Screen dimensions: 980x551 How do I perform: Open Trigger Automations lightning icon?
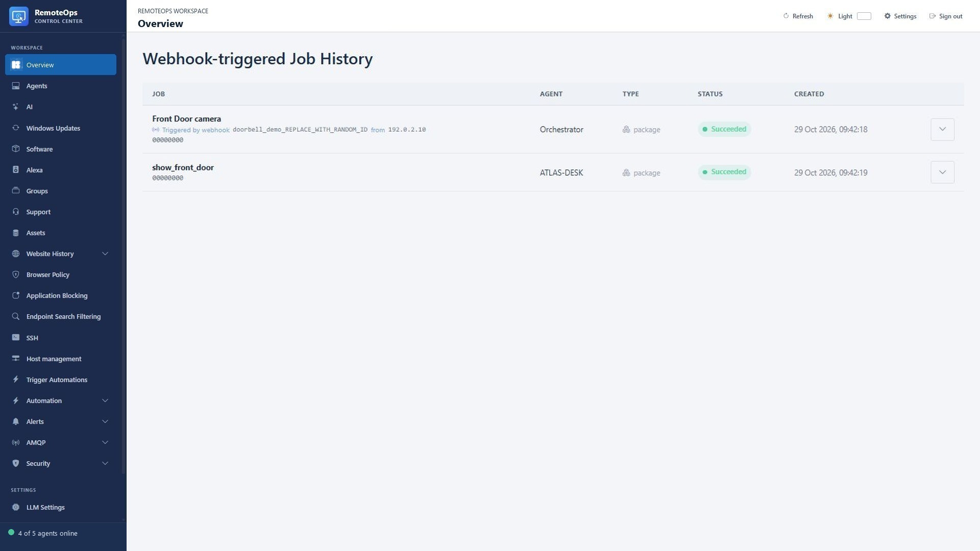click(x=16, y=380)
